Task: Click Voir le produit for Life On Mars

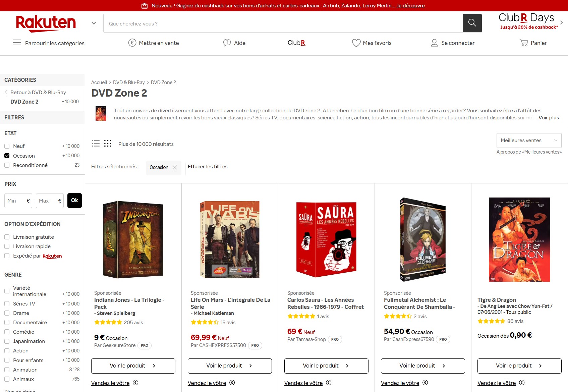Action: (230, 366)
